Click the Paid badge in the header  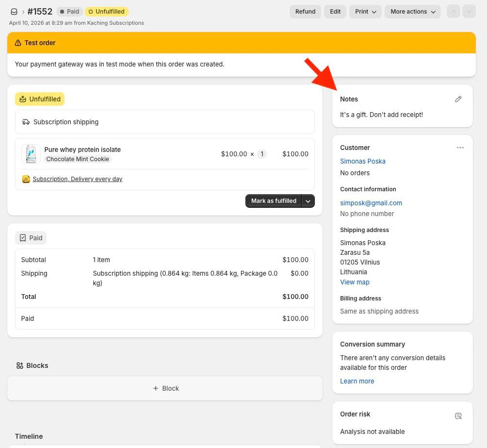click(69, 12)
